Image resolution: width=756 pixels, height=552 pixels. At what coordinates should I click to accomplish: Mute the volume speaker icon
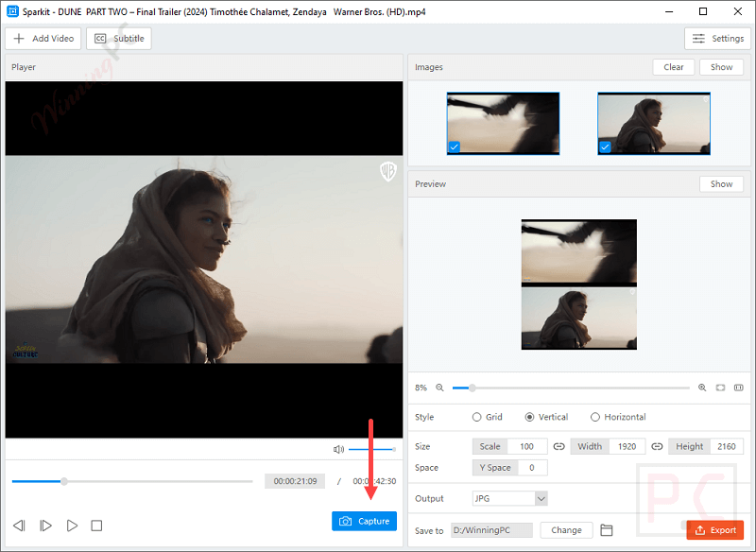point(338,449)
